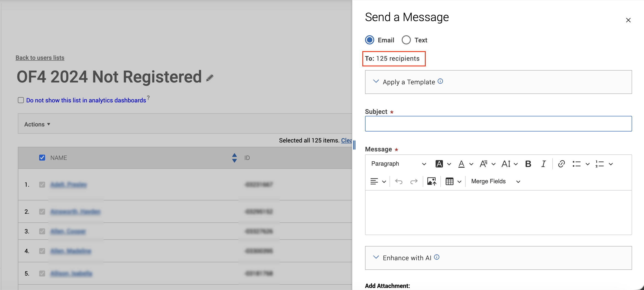
Task: Uncheck the checkbox in row 5
Action: pyautogui.click(x=42, y=273)
